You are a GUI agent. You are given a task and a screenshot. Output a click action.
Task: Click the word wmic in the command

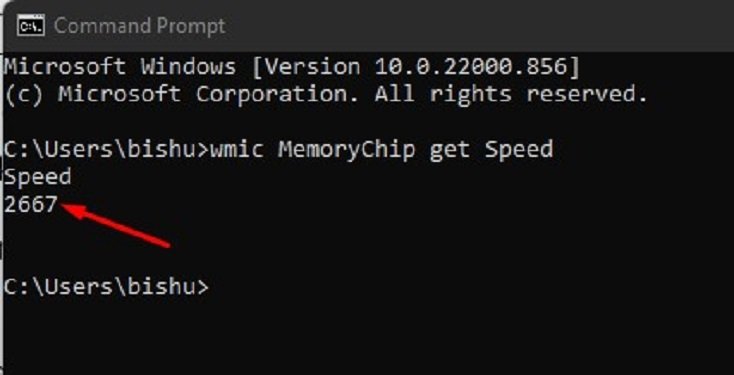pyautogui.click(x=237, y=150)
